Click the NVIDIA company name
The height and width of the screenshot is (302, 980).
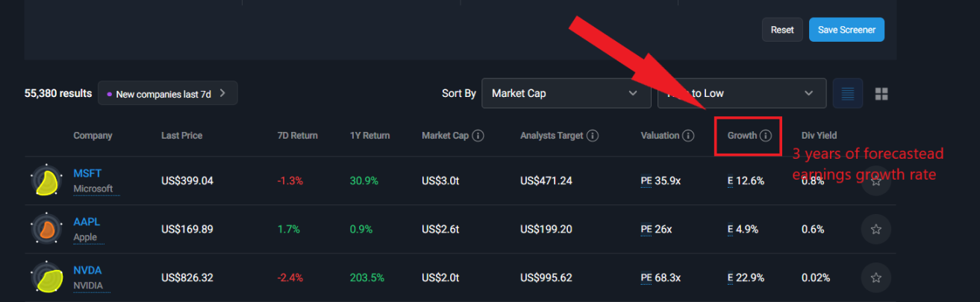(x=88, y=286)
